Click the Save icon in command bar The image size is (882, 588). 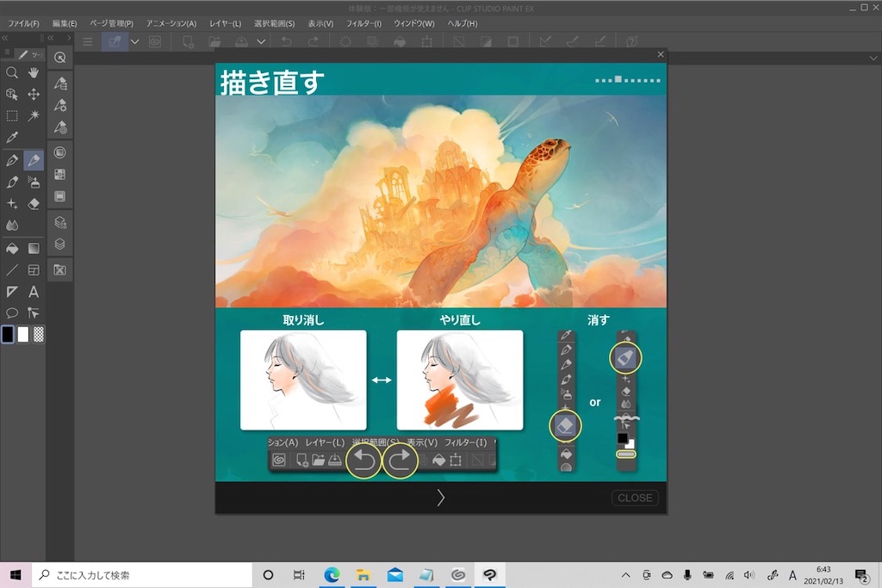[x=241, y=41]
